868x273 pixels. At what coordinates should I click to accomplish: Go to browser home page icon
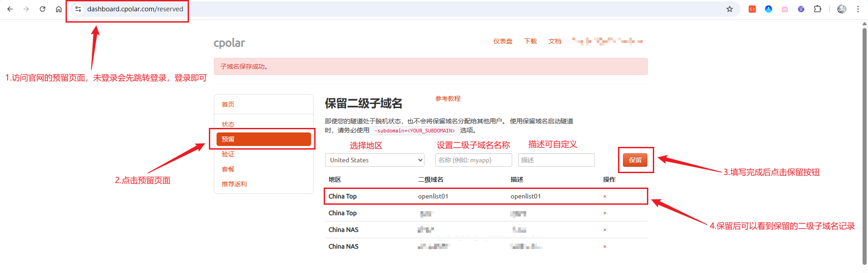[59, 9]
